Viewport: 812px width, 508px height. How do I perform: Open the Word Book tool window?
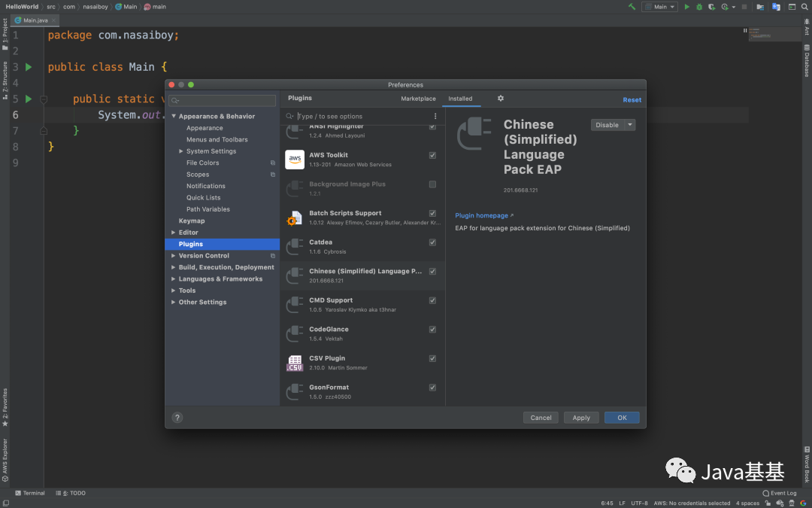806,464
